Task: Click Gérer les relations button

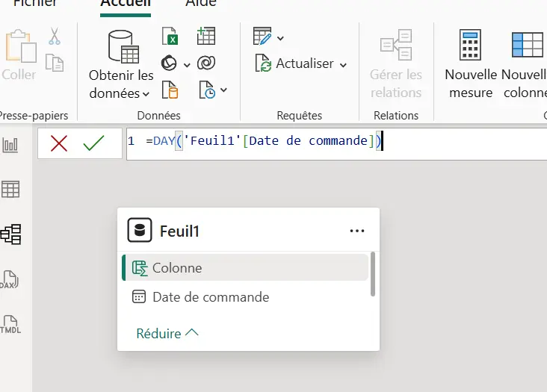Action: coord(396,64)
